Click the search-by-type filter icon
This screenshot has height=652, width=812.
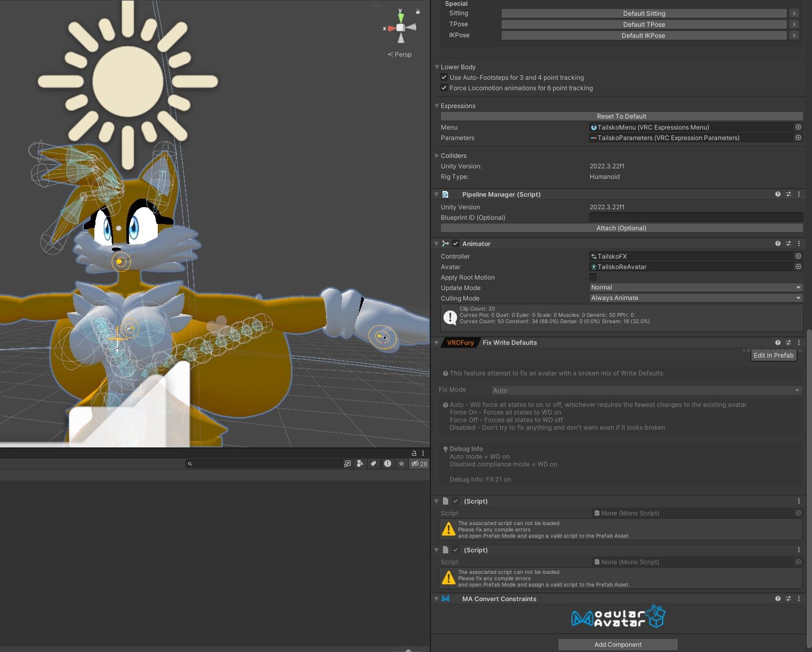click(360, 464)
